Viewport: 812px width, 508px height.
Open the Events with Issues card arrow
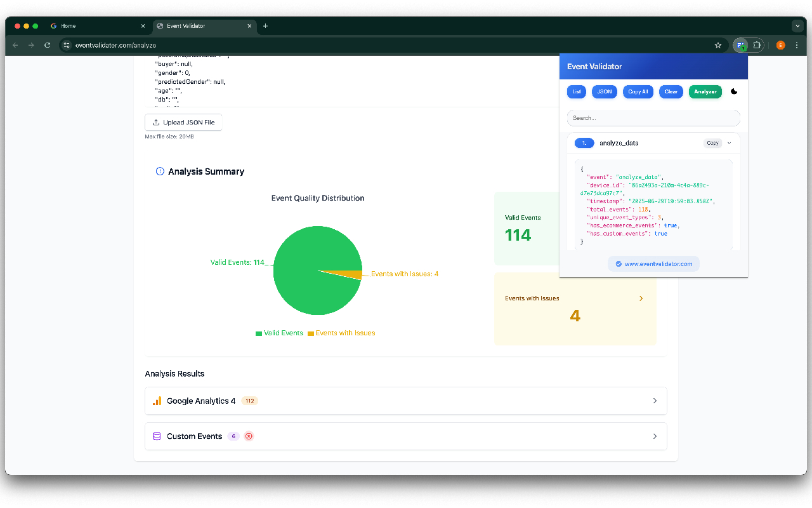pyautogui.click(x=641, y=298)
